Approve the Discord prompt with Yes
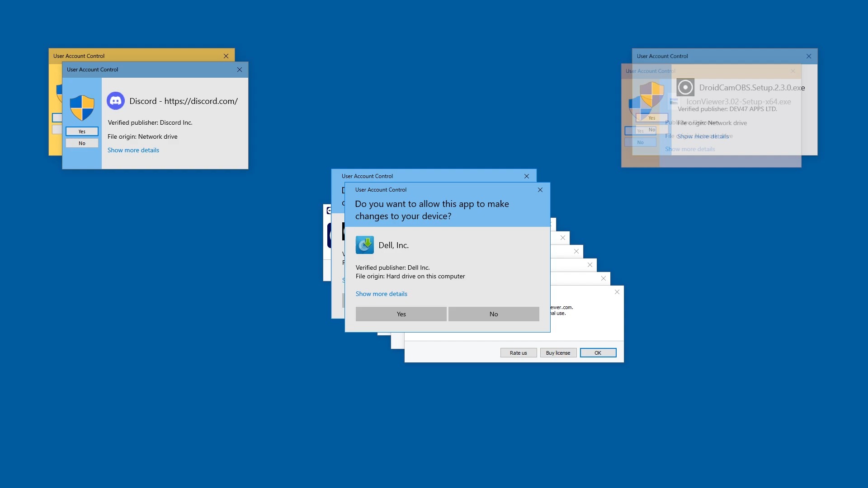Screen dimensions: 868x488 [x=82, y=131]
